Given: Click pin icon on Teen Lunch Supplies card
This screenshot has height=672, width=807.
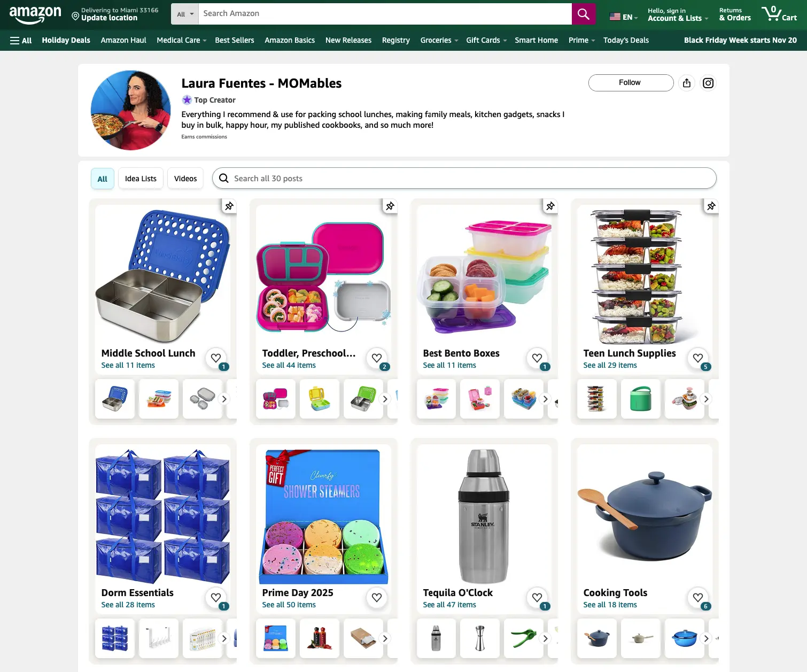Looking at the screenshot, I should (711, 206).
